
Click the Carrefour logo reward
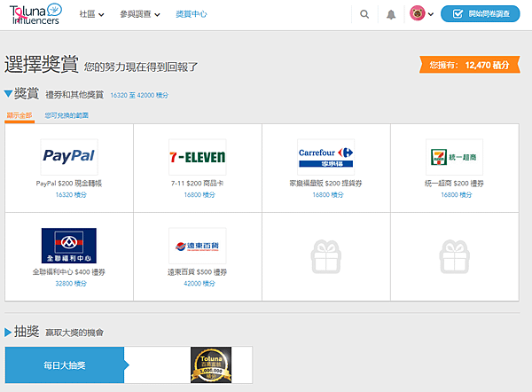pyautogui.click(x=326, y=157)
